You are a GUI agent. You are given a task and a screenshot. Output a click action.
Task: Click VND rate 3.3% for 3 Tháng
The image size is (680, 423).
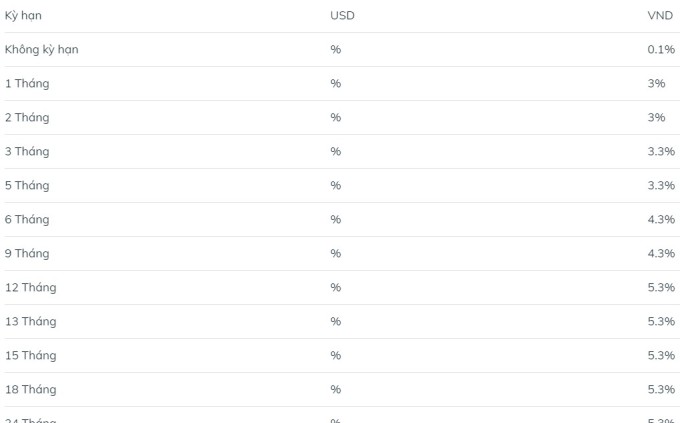[x=661, y=152]
